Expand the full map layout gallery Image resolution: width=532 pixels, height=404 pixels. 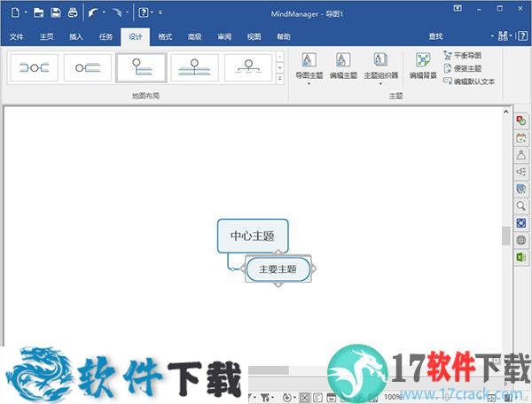pos(280,79)
